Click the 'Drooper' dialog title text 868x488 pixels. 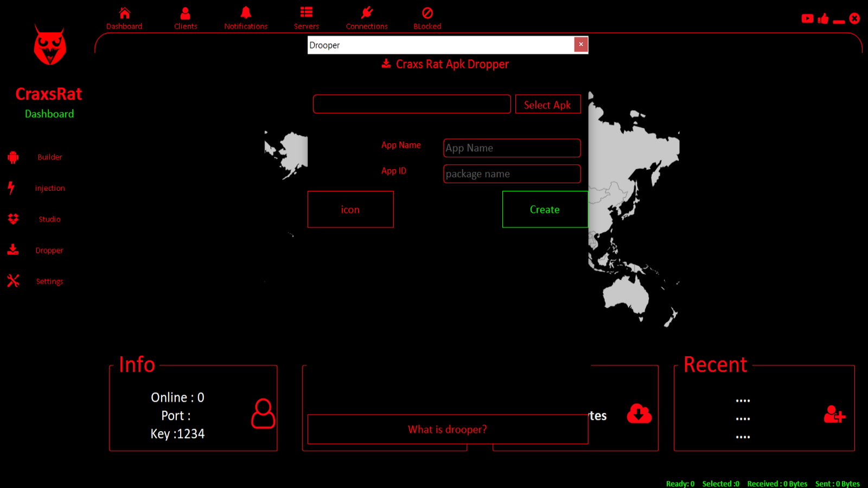324,45
